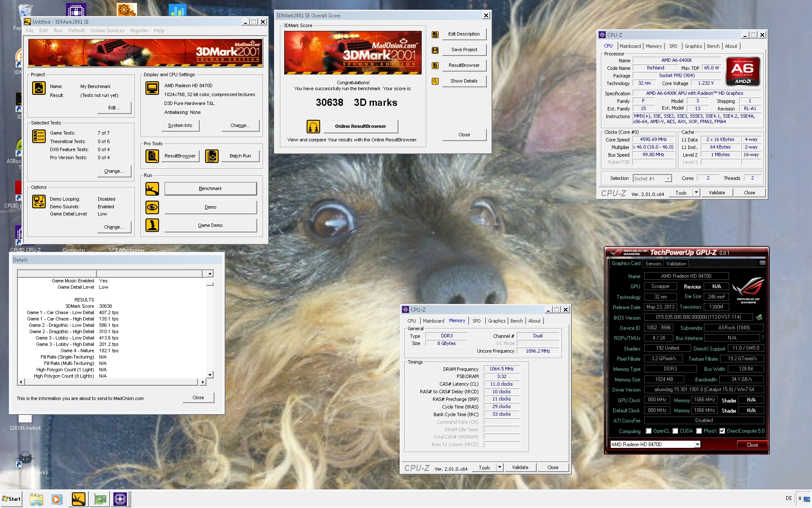
Task: Click the Online ResultBrowser button
Action: coord(360,126)
